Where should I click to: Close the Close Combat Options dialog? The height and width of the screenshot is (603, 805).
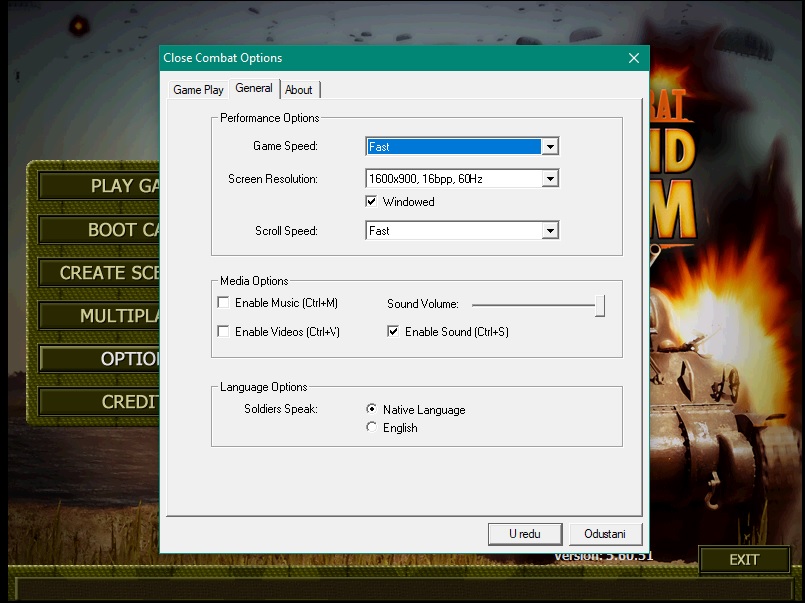click(634, 58)
